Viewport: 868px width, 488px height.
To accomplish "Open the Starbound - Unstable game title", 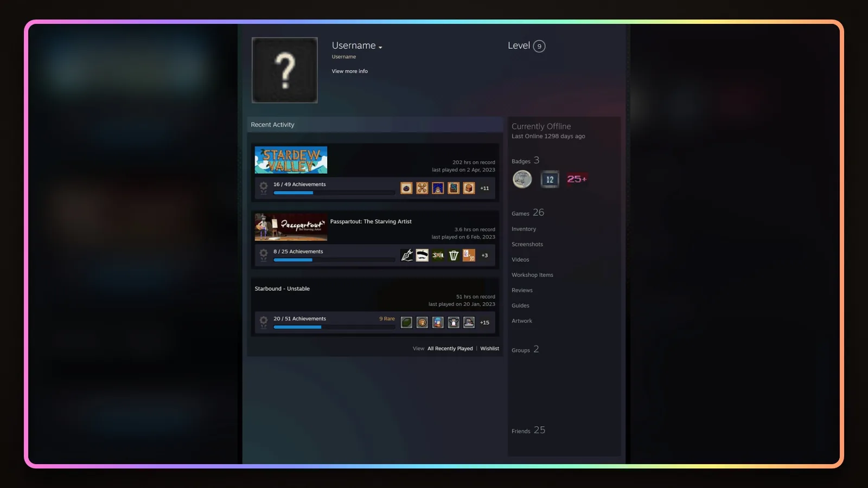I will pyautogui.click(x=282, y=288).
